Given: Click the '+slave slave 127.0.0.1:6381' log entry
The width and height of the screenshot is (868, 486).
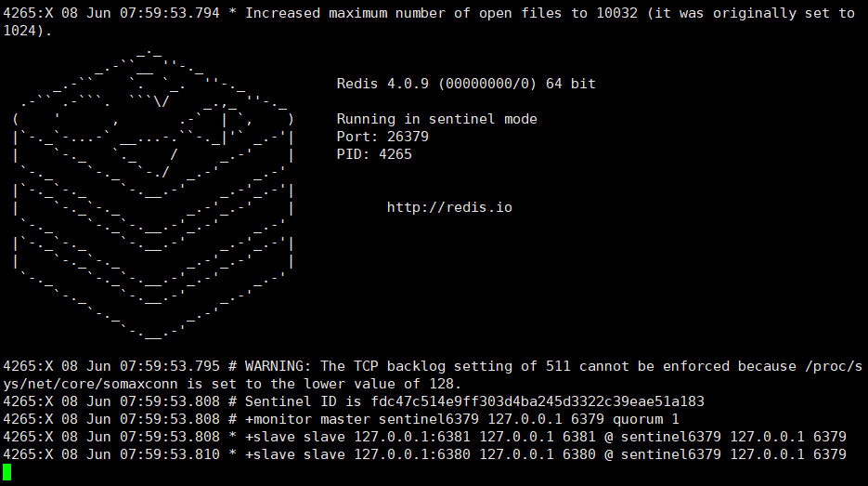Looking at the screenshot, I should [x=424, y=437].
